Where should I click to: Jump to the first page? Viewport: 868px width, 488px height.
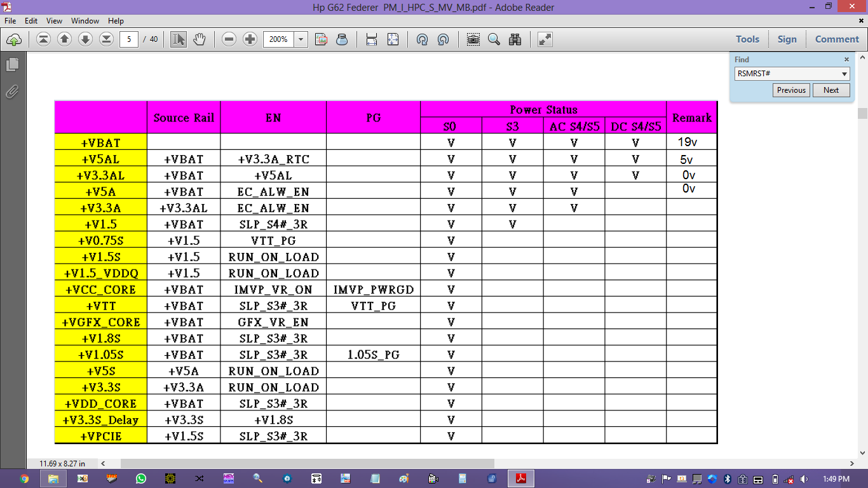pyautogui.click(x=43, y=39)
